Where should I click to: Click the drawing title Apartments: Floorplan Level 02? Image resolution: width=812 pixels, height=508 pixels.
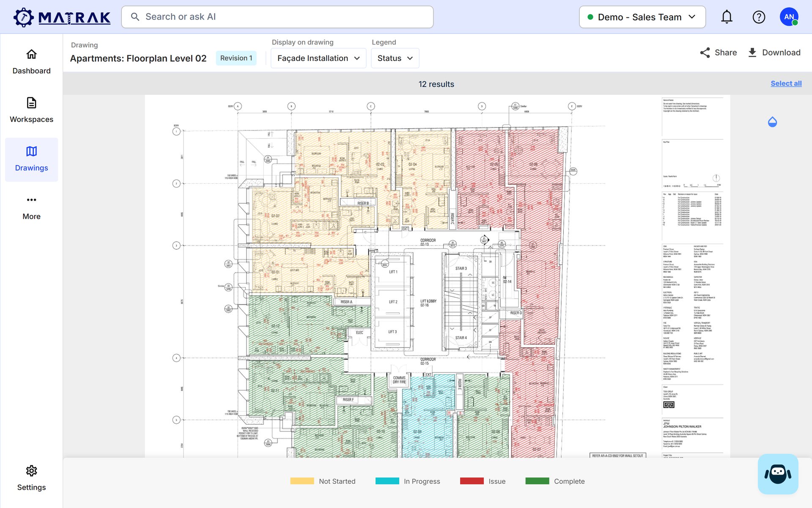[138, 58]
